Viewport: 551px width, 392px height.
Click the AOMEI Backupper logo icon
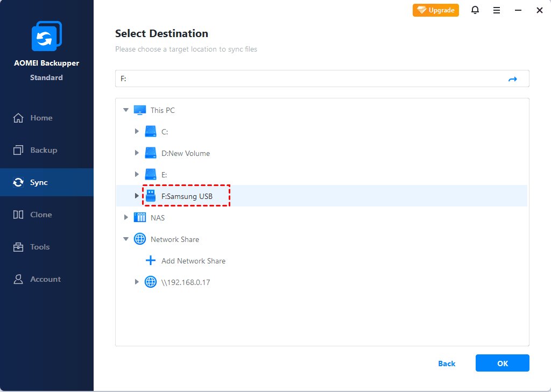[47, 37]
